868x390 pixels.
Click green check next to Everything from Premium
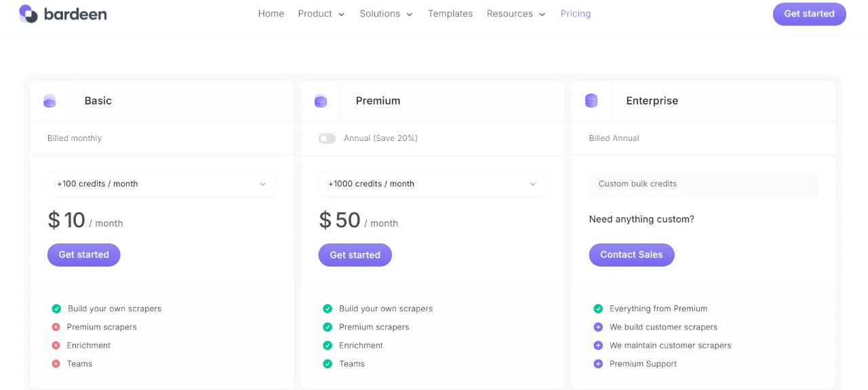pos(598,309)
